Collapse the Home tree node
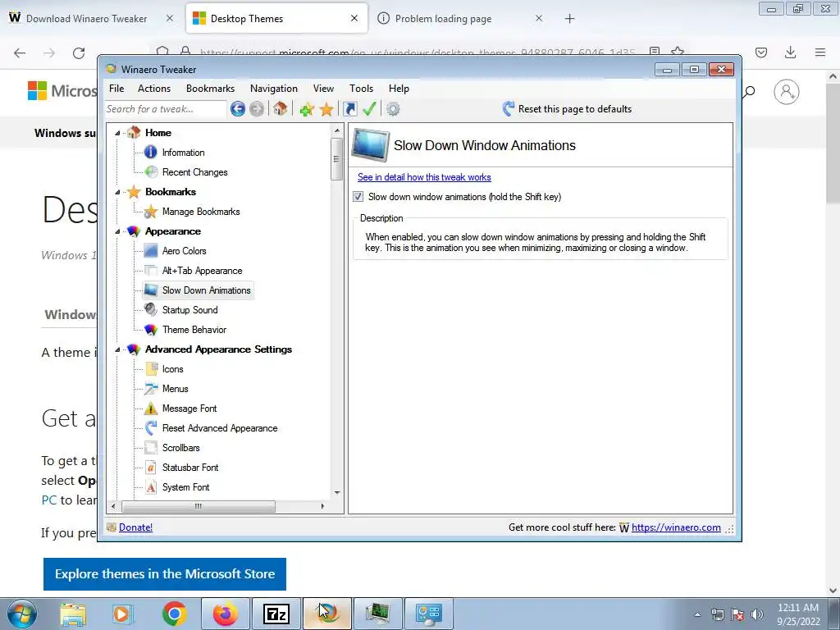Screen dimensions: 840x630 click(x=117, y=133)
